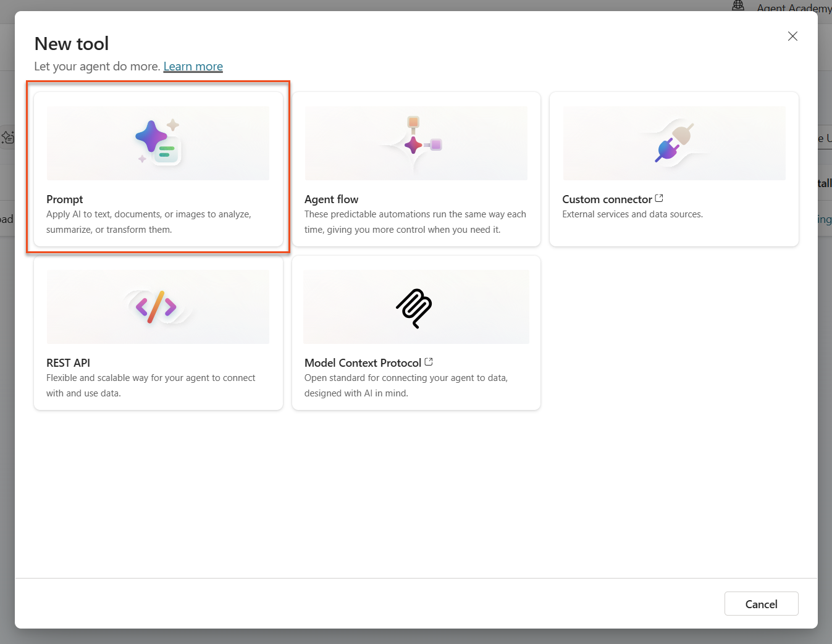
Task: Click the sparkle icon at left edge
Action: coord(7,137)
